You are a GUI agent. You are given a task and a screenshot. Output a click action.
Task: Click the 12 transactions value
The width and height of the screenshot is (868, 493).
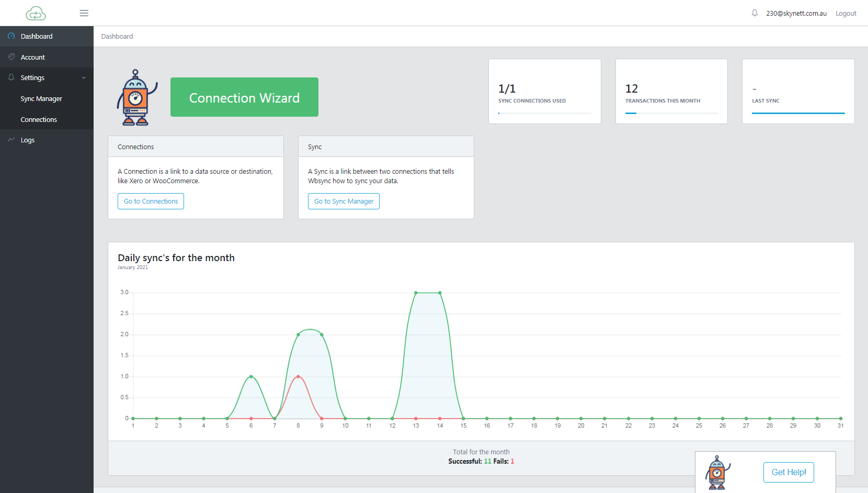tap(632, 89)
